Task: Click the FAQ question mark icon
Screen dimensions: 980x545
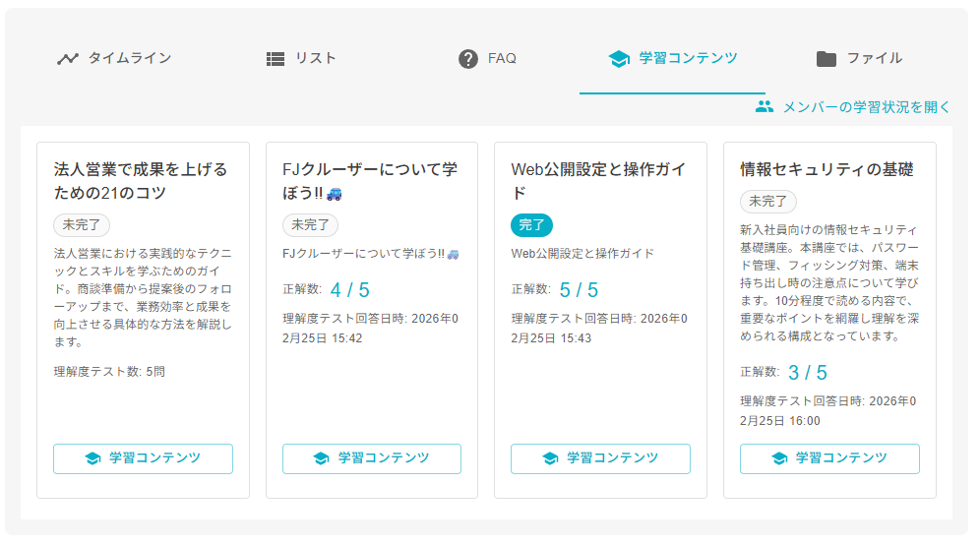Action: [468, 59]
